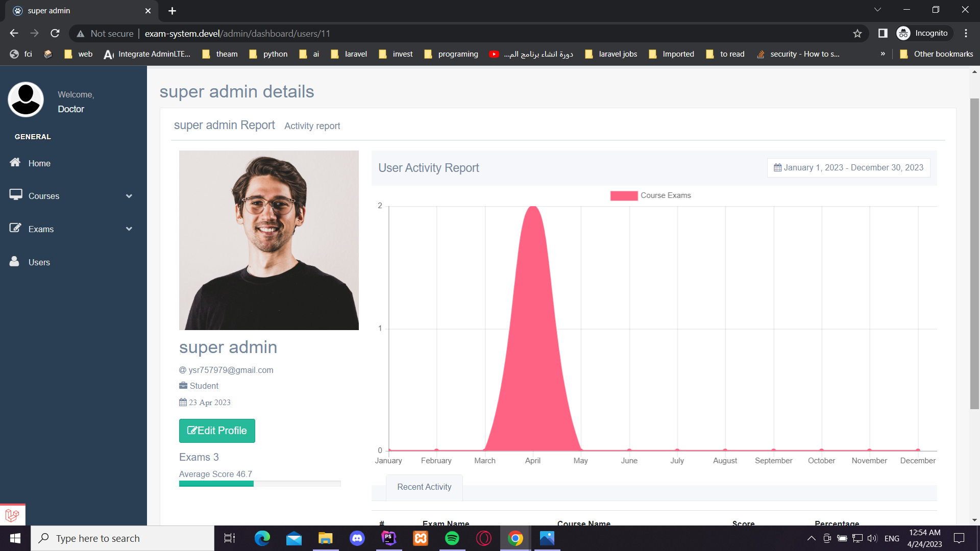Expand the Courses menu chevron

click(129, 196)
